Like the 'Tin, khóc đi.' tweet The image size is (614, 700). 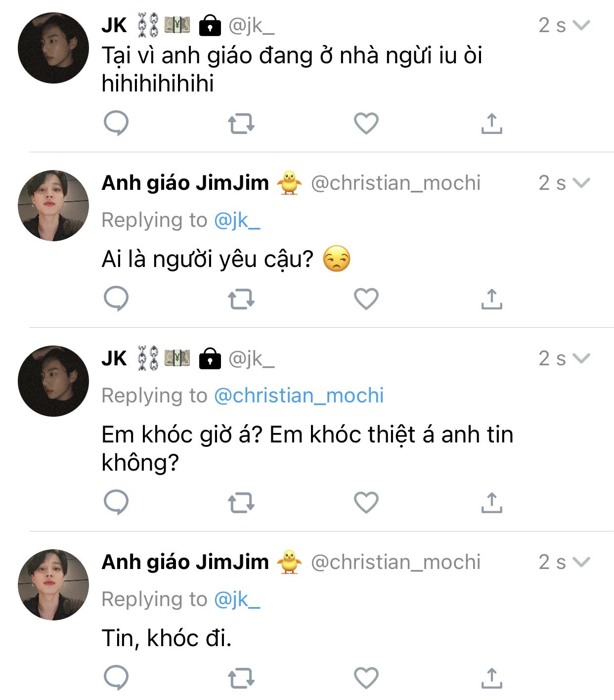(366, 678)
